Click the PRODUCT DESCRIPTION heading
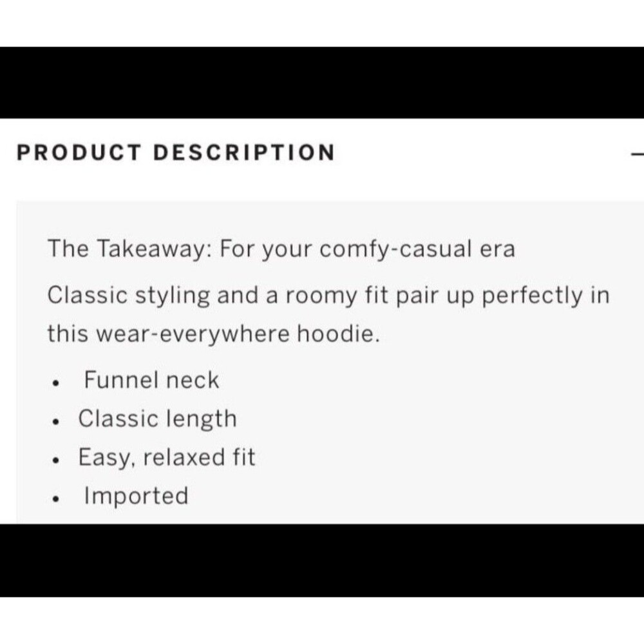 click(x=176, y=153)
